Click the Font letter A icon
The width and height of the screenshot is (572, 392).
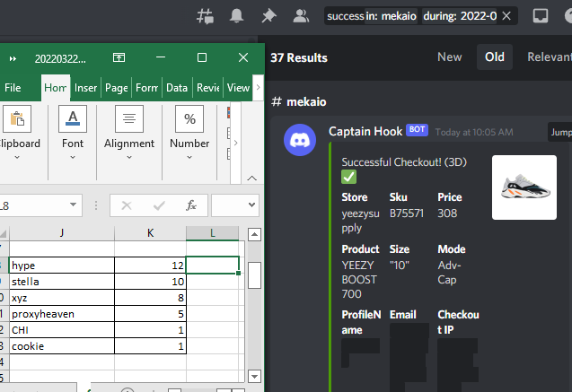pyautogui.click(x=73, y=118)
